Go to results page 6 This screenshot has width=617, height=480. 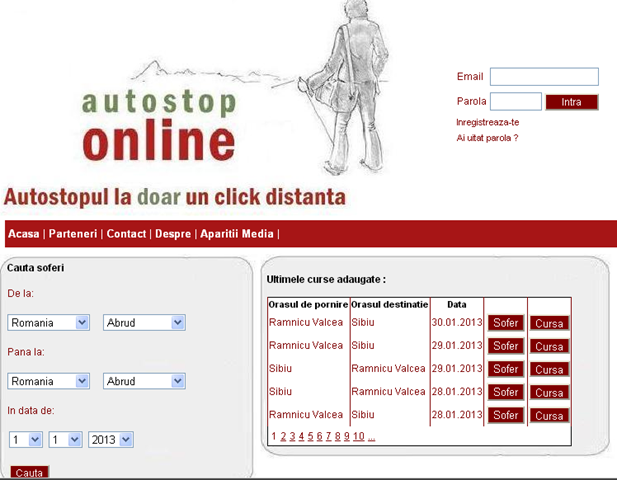coord(319,436)
